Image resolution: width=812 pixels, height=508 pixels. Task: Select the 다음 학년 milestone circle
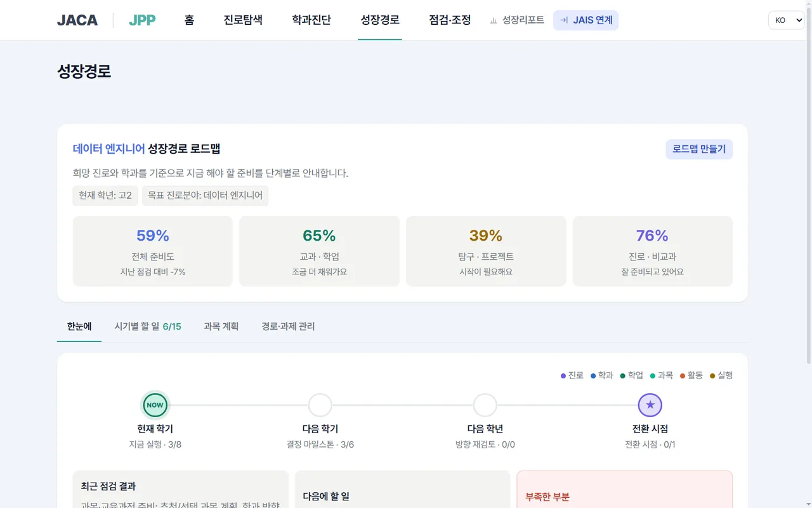485,405
